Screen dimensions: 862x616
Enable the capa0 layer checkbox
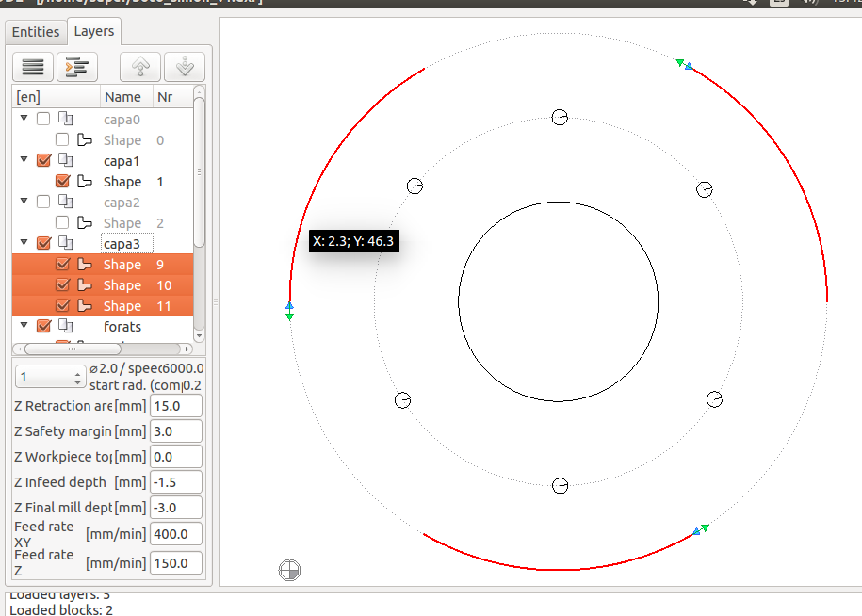43,120
